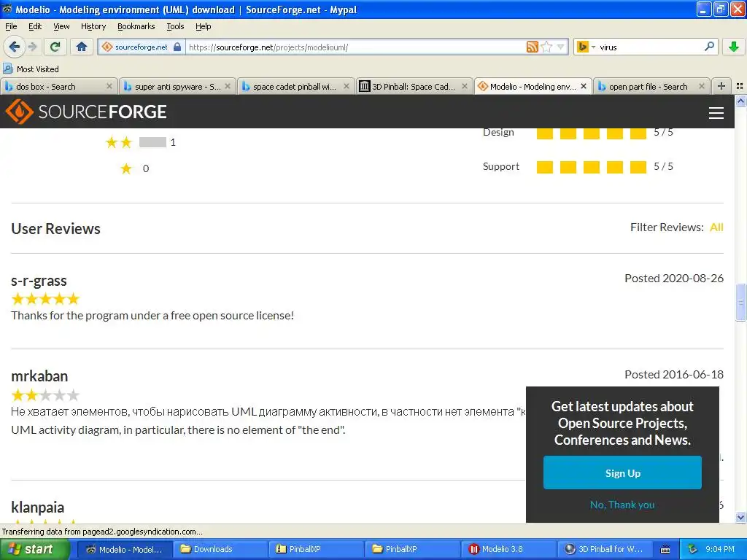This screenshot has height=560, width=747.
Task: Open the View menu
Action: (x=61, y=26)
